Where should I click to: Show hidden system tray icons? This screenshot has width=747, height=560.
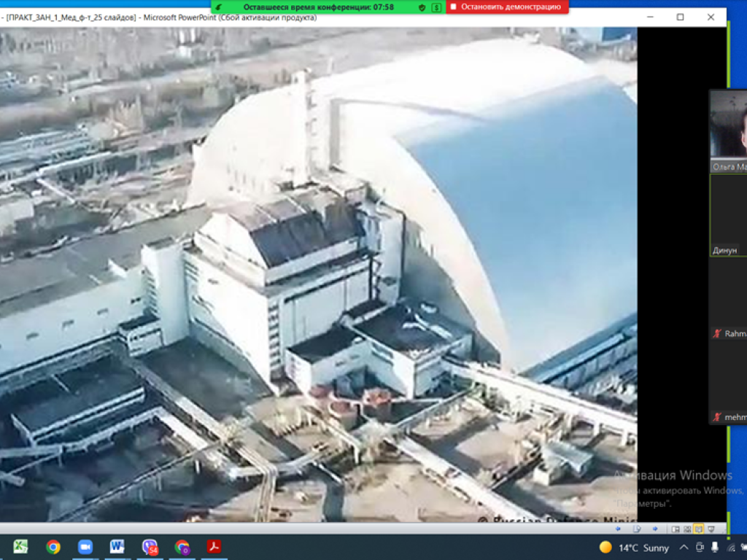click(x=684, y=548)
